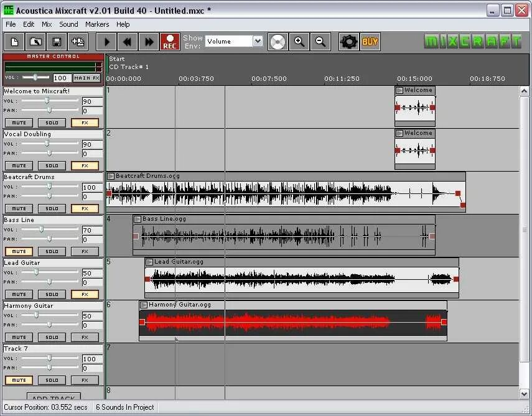Image resolution: width=532 pixels, height=416 pixels.
Task: Mute the Welcome to Mixcraft! track
Action: (19, 122)
